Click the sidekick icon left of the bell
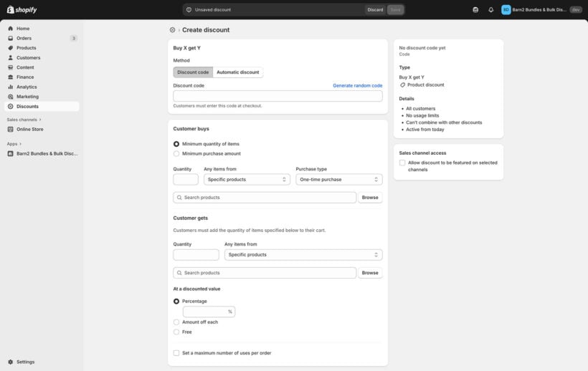Viewport: 588px width, 371px height. [x=475, y=10]
